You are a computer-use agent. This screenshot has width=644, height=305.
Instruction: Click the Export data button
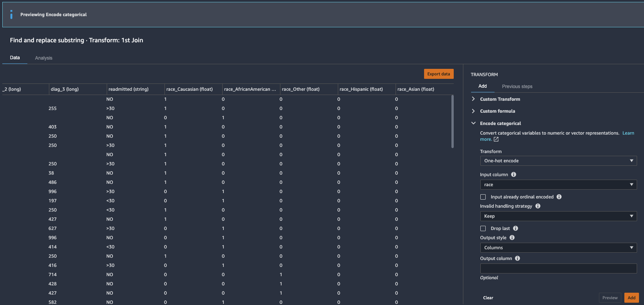tap(438, 74)
